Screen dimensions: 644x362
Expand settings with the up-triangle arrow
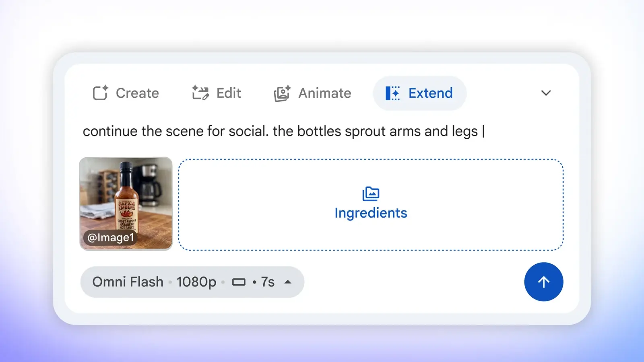288,282
